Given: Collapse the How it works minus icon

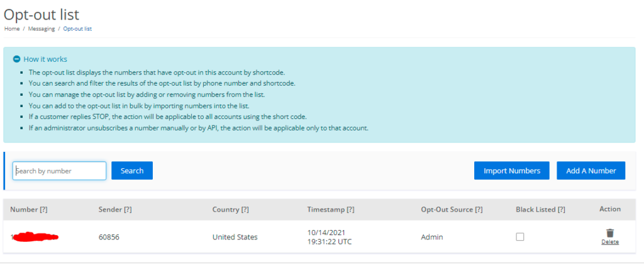Looking at the screenshot, I should point(16,59).
